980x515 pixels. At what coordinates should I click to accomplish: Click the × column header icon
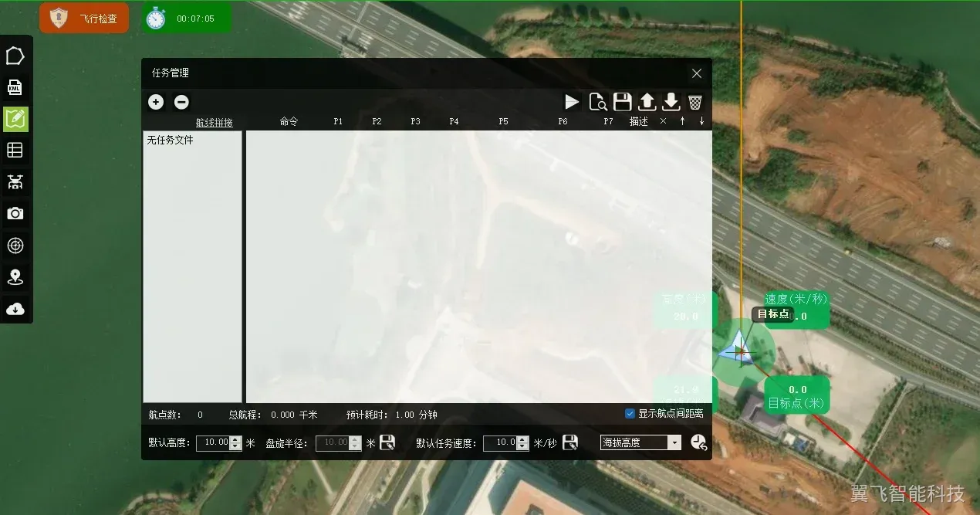tap(663, 121)
